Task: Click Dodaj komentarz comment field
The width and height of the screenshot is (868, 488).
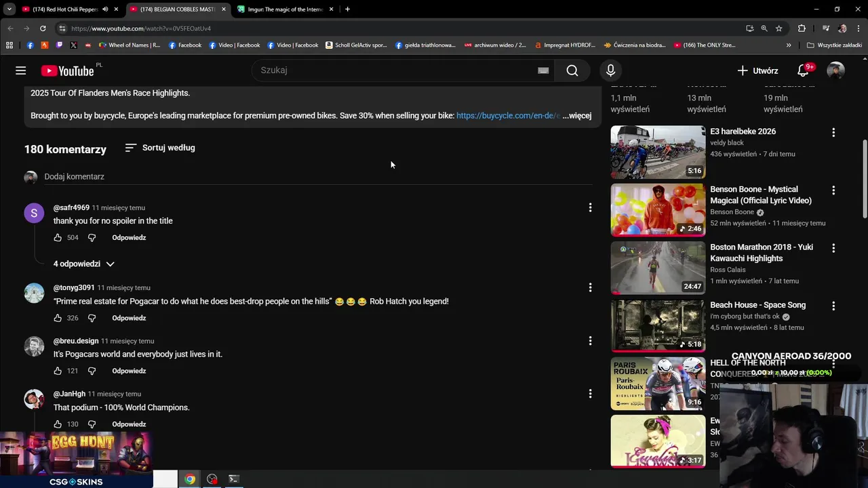Action: (x=318, y=177)
